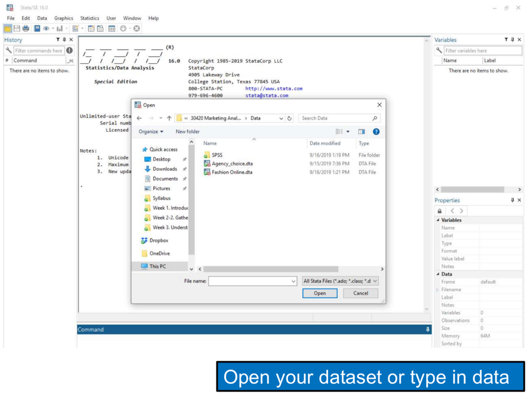Toggle the preview pane in Open dialog
The image size is (532, 397).
pos(361,132)
